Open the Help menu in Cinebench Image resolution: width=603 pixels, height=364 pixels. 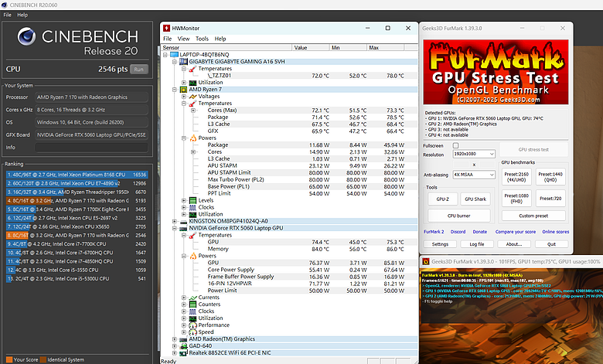tap(22, 15)
